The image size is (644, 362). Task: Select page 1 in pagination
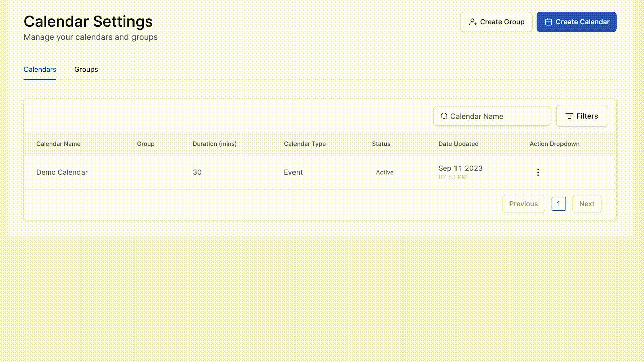pyautogui.click(x=558, y=204)
